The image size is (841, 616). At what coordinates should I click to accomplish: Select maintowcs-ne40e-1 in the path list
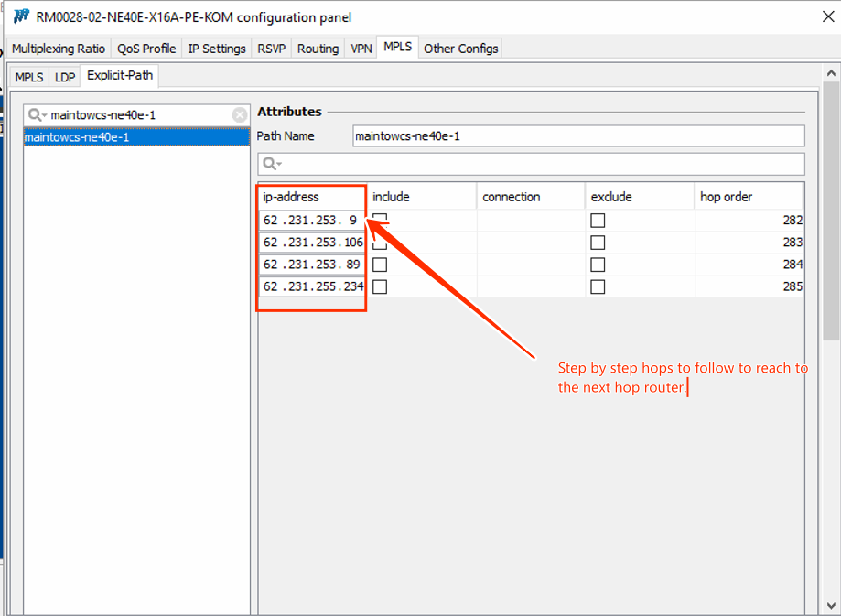135,137
